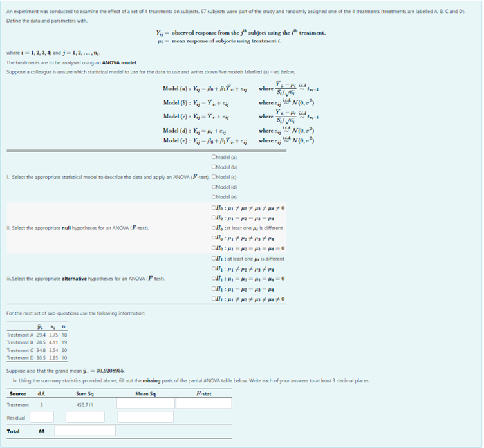This screenshot has height=448, width=484.
Task: Select Model (d) radio button
Action: (214, 187)
